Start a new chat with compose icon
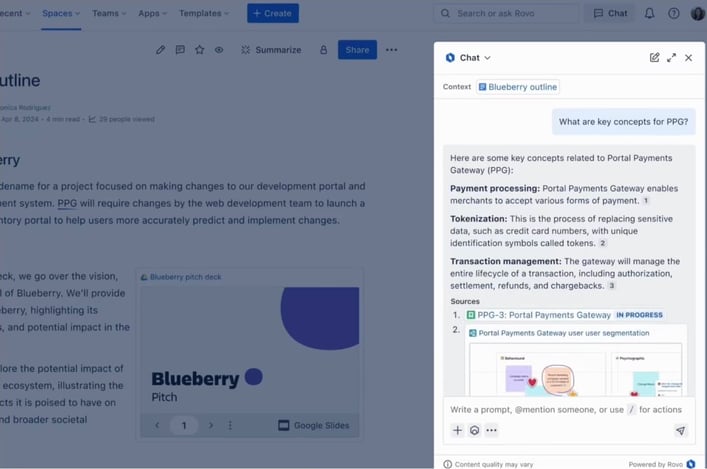The height and width of the screenshot is (469, 707). pos(654,58)
